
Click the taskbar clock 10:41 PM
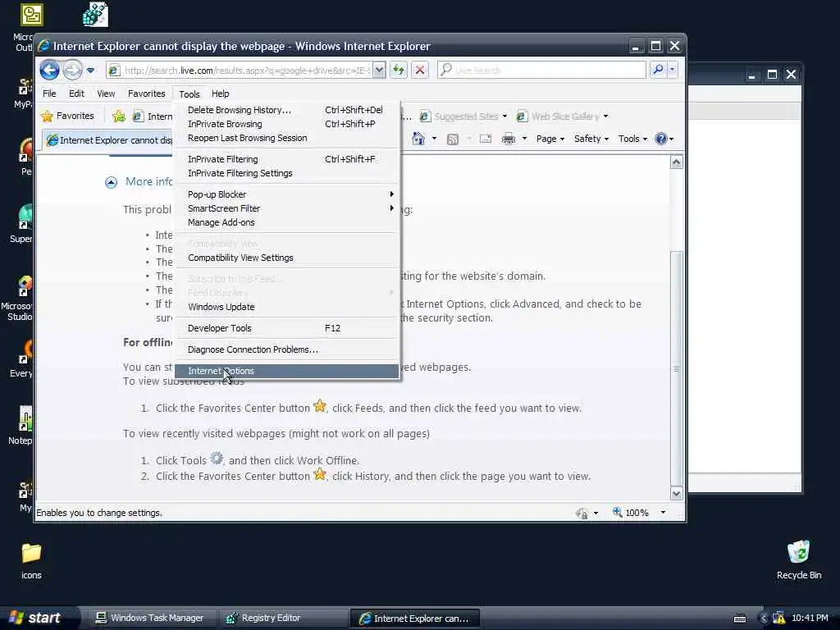[x=810, y=619]
